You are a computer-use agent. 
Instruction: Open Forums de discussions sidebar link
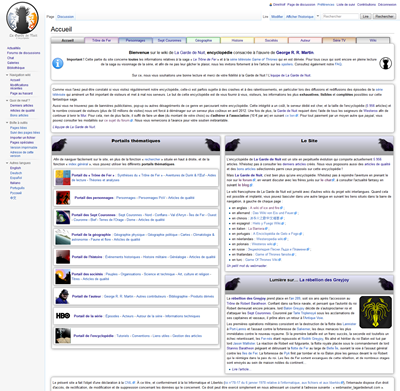click(x=23, y=53)
